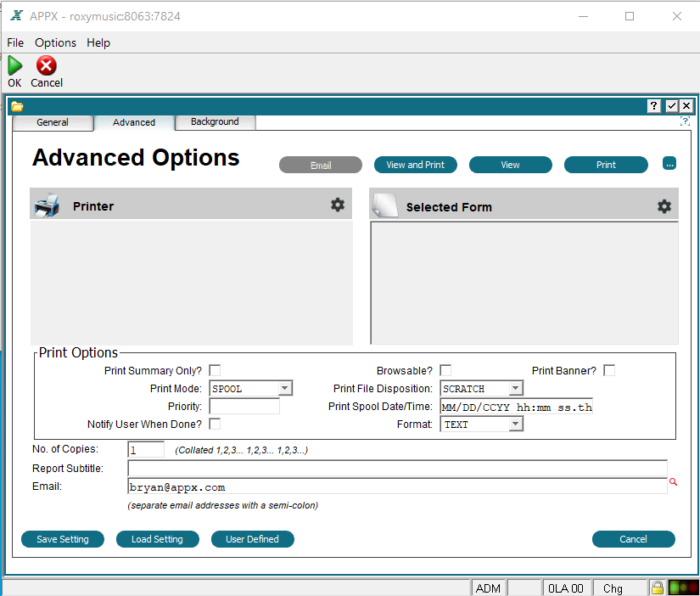Switch to the General tab
Image resolution: width=700 pixels, height=596 pixels.
coord(53,122)
